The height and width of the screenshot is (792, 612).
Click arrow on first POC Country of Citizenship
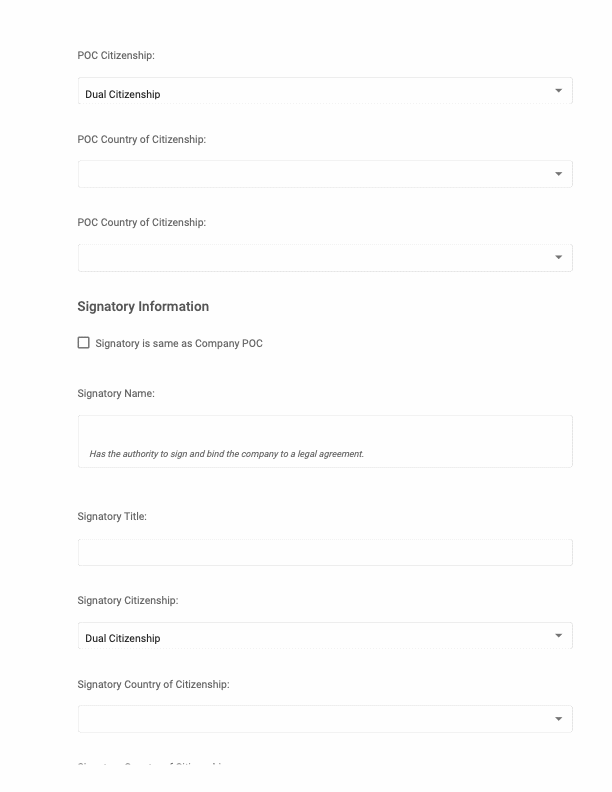(558, 175)
